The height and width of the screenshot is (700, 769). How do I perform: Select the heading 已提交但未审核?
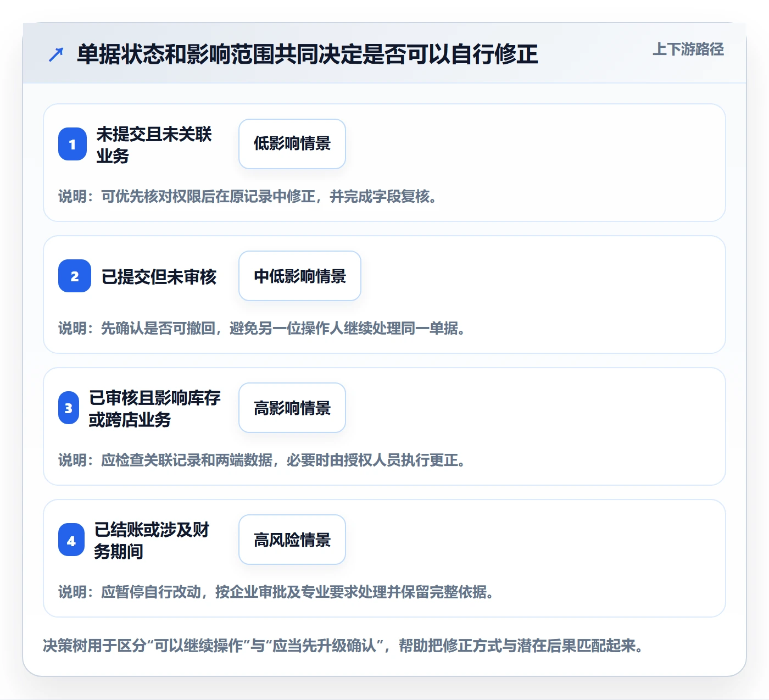coord(159,276)
